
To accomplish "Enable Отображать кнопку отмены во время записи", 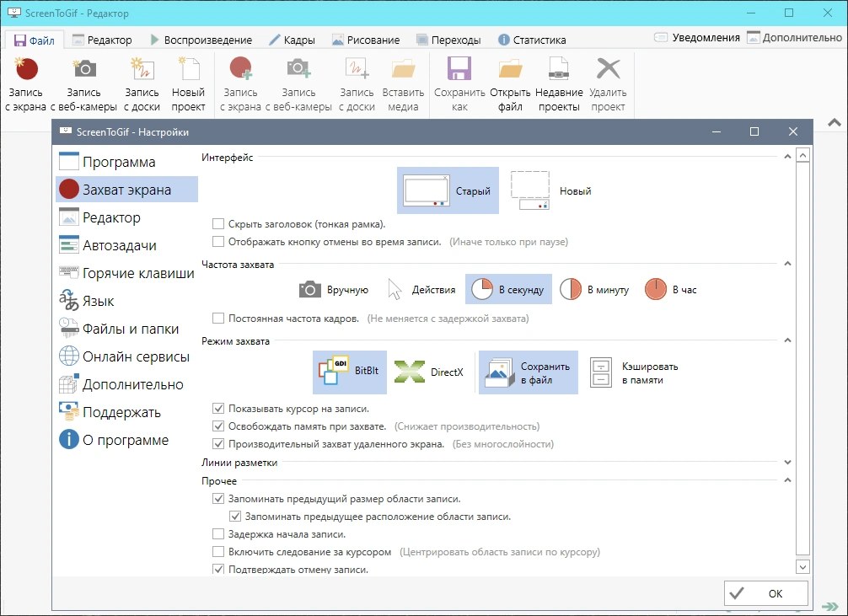I will (x=218, y=241).
